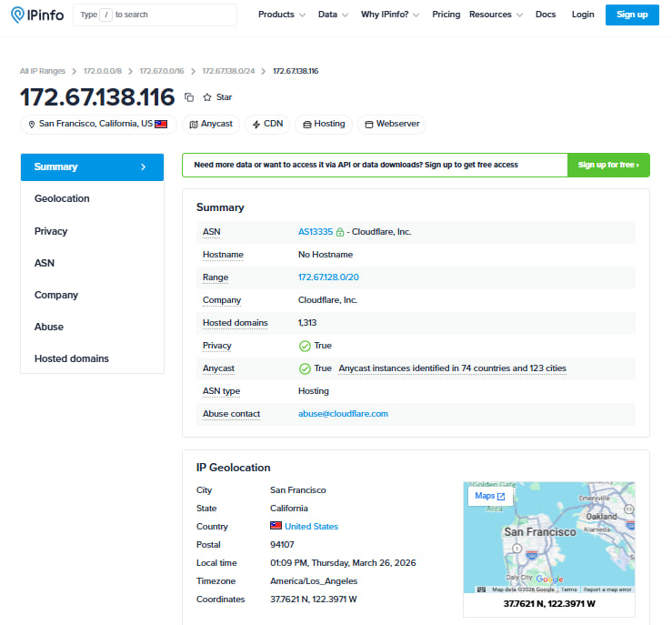Open the AS13335 link

[x=316, y=232]
